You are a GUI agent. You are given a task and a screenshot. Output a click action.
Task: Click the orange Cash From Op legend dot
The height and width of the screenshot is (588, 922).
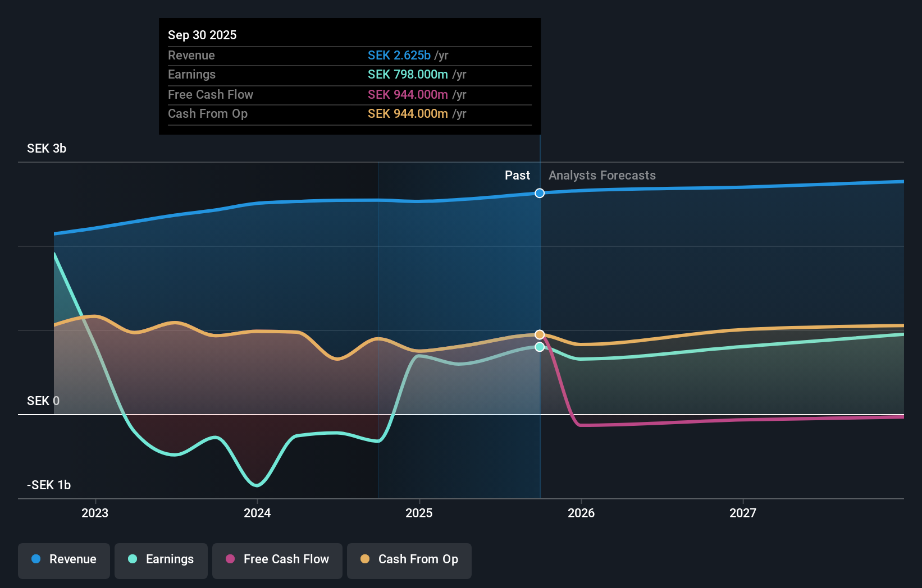coord(366,559)
